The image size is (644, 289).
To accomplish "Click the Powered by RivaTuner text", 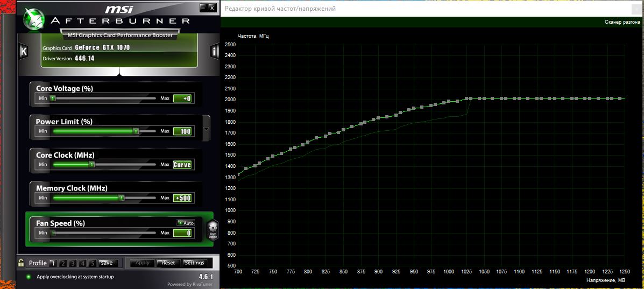I will [190, 284].
